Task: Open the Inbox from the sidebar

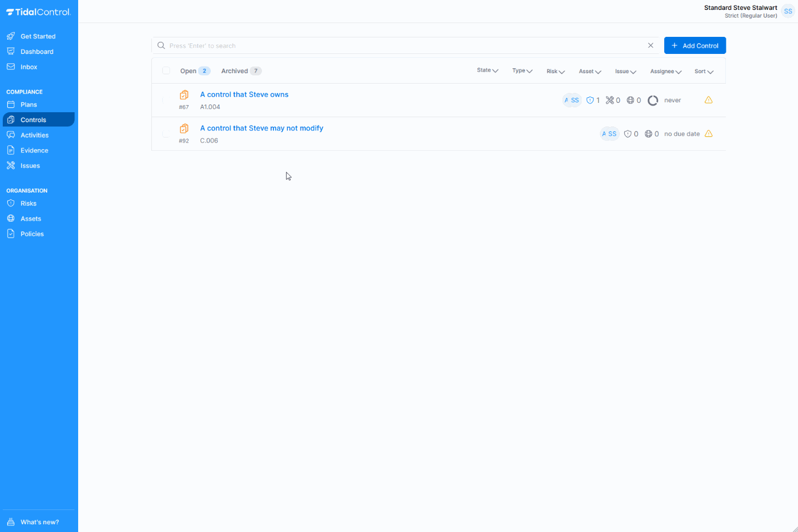Action: (29, 67)
